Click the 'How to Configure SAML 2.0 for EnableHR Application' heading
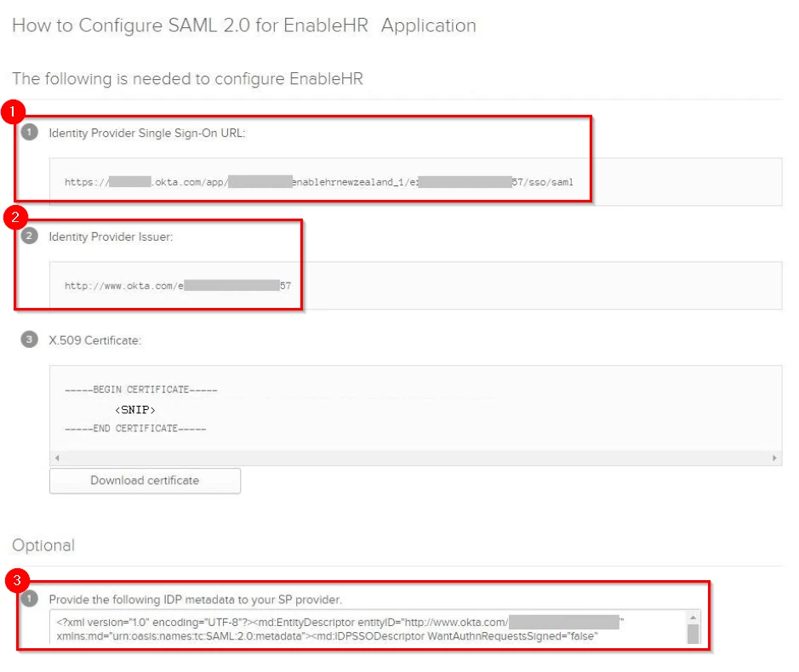The width and height of the screenshot is (799, 672). [244, 26]
